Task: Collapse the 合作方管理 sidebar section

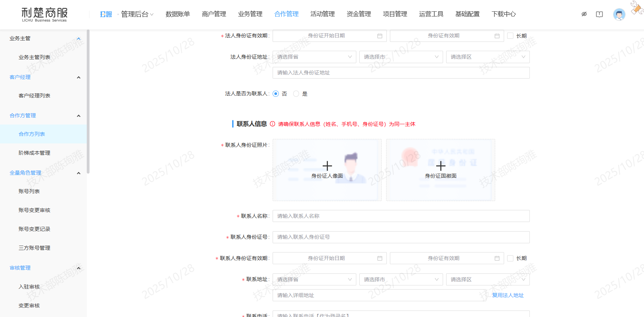Action: click(79, 116)
